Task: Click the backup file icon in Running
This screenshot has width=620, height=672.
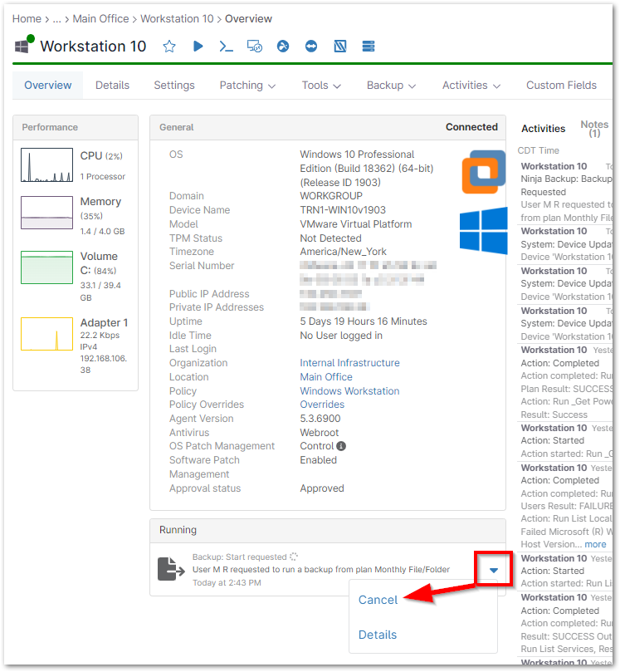Action: point(172,569)
